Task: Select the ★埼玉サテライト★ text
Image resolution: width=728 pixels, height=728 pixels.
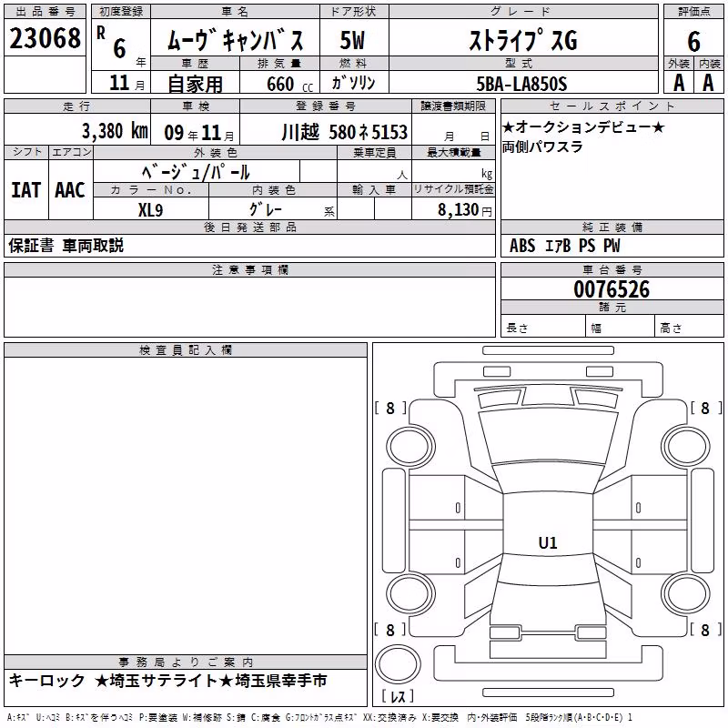Action: [164, 681]
